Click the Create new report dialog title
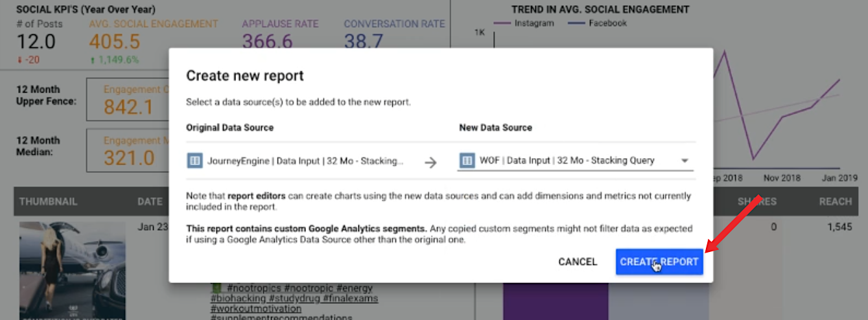 pos(245,76)
